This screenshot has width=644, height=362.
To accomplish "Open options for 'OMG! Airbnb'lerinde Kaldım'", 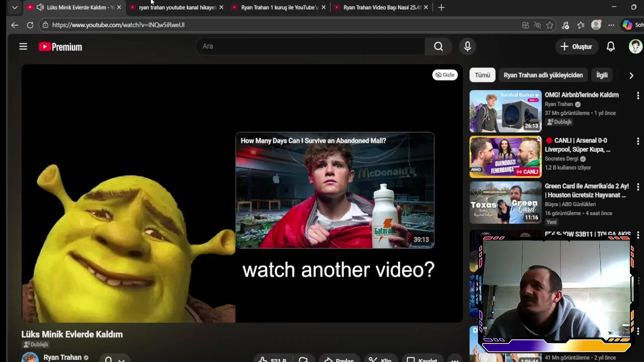I will pos(638,96).
